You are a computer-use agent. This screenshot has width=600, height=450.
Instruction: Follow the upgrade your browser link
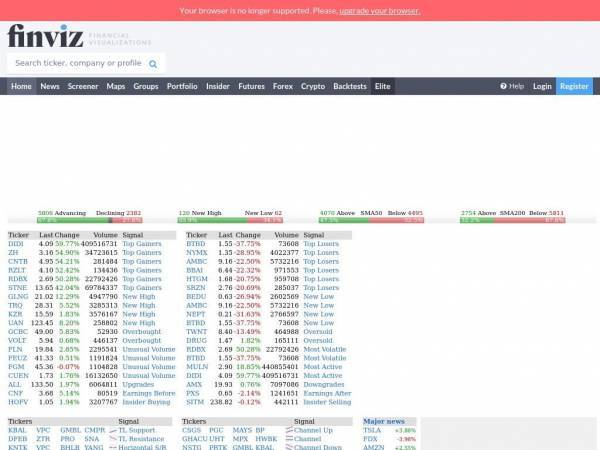(x=380, y=11)
